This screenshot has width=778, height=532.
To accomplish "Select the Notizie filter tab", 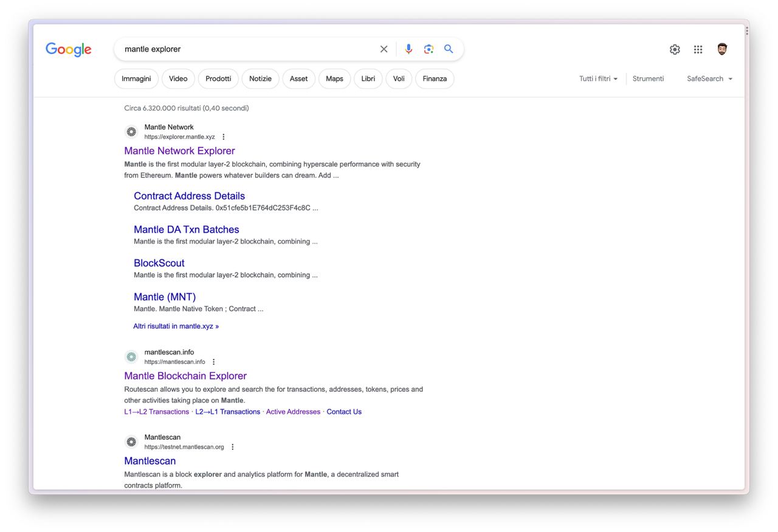I will (260, 79).
